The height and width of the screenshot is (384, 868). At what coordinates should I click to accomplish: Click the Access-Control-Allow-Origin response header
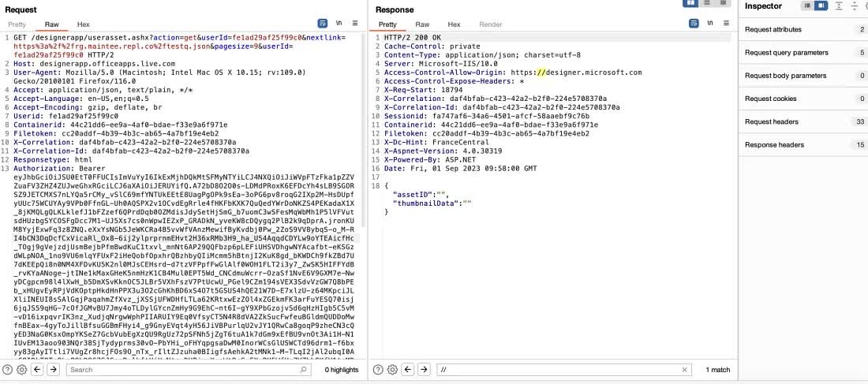pos(513,73)
